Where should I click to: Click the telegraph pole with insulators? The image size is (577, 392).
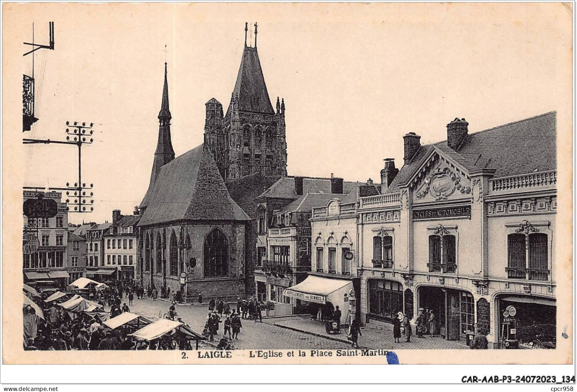pyautogui.click(x=80, y=167)
